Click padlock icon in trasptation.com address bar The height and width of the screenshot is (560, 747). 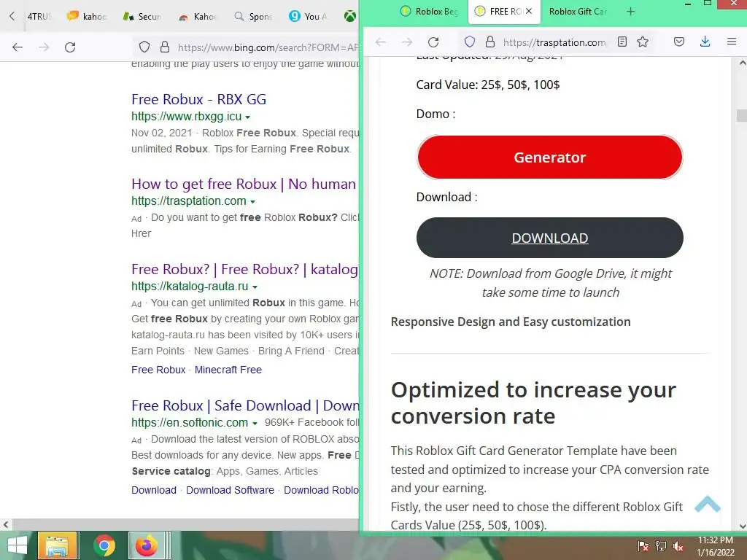click(489, 42)
